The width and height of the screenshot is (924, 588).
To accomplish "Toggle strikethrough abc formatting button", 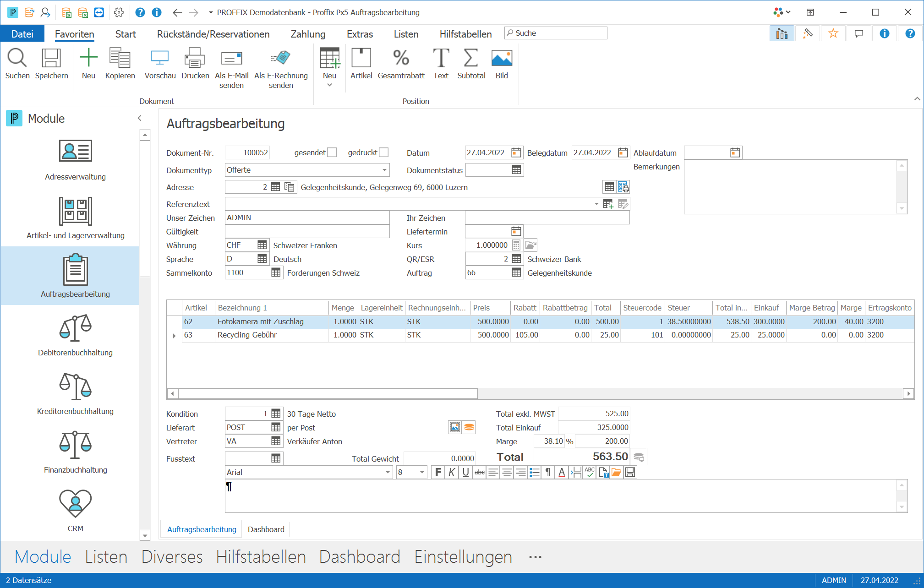I will pyautogui.click(x=479, y=472).
